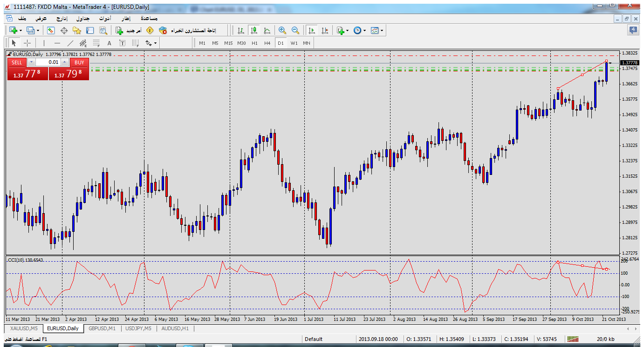Switch timeframe to M30
644x347 pixels.
click(241, 43)
